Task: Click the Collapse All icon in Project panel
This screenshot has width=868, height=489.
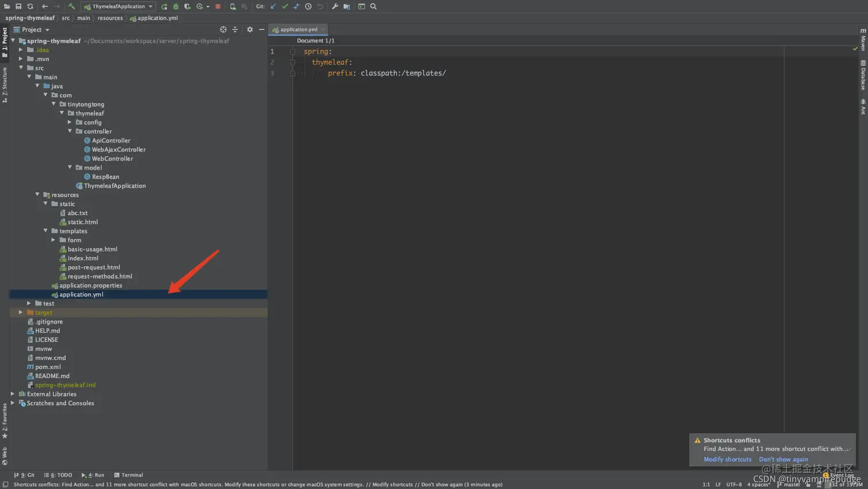Action: tap(235, 29)
